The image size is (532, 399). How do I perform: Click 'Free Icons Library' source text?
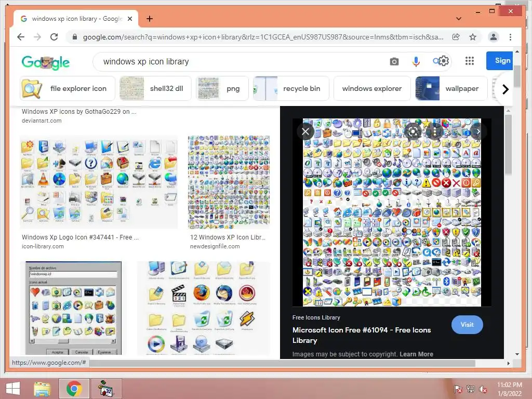click(x=316, y=317)
